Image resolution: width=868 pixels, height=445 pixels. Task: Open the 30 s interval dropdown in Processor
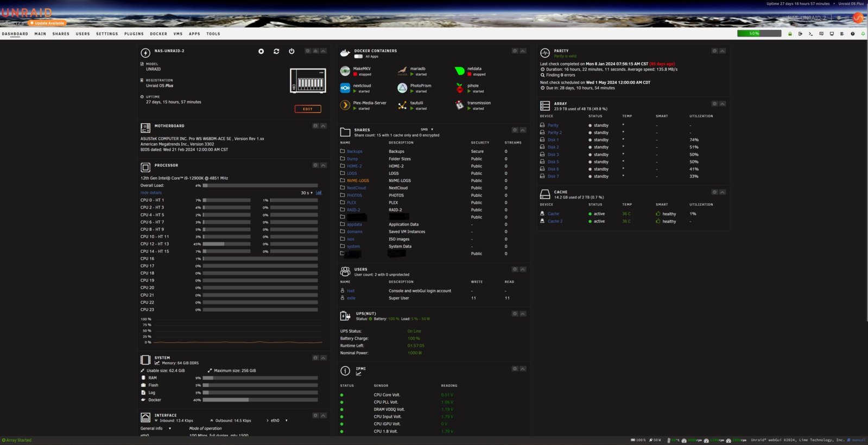click(x=307, y=193)
